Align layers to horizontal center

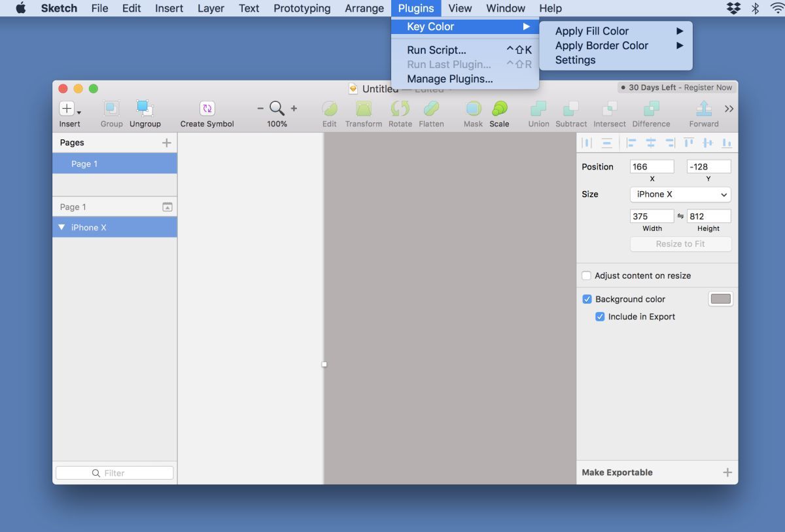coord(651,143)
